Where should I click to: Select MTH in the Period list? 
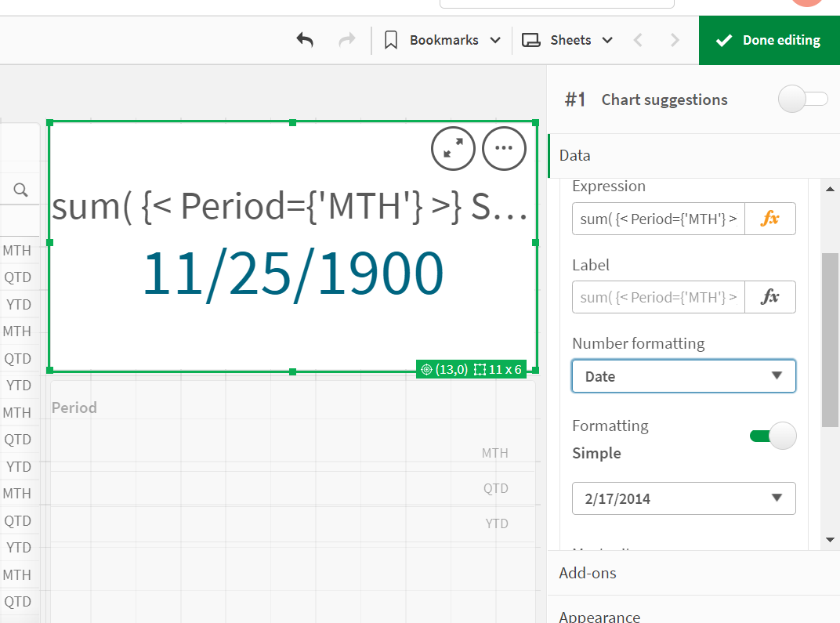tap(19, 250)
